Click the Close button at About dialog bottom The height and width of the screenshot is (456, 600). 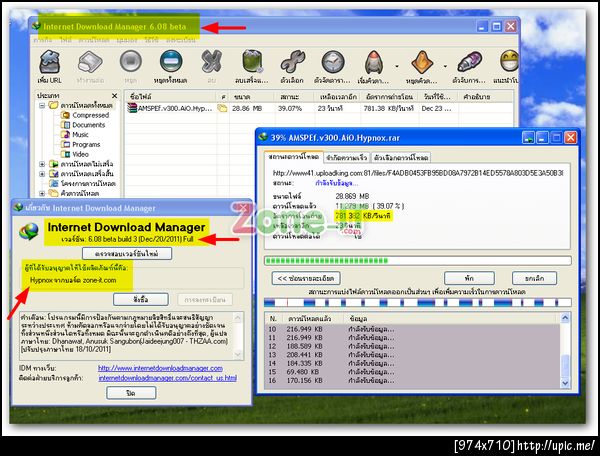(x=131, y=393)
